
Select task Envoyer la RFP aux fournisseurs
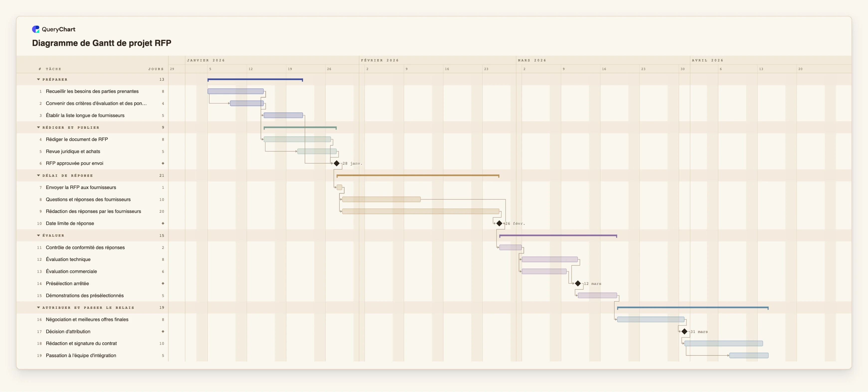81,187
